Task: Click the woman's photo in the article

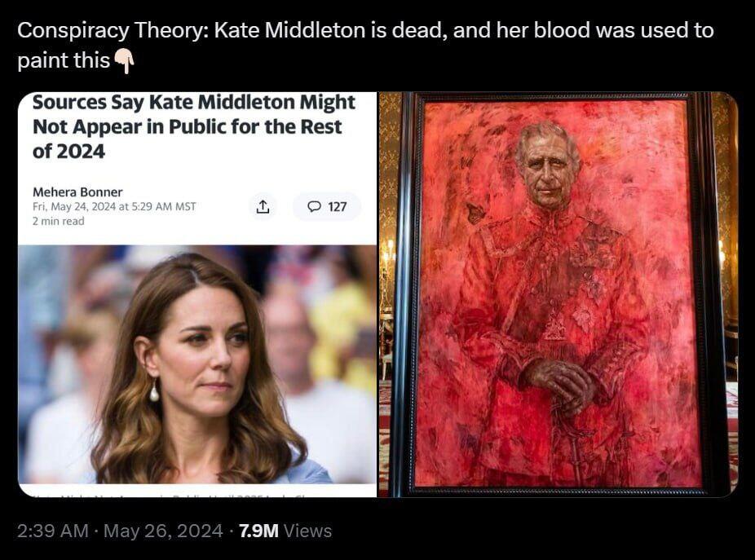Action: tap(197, 364)
